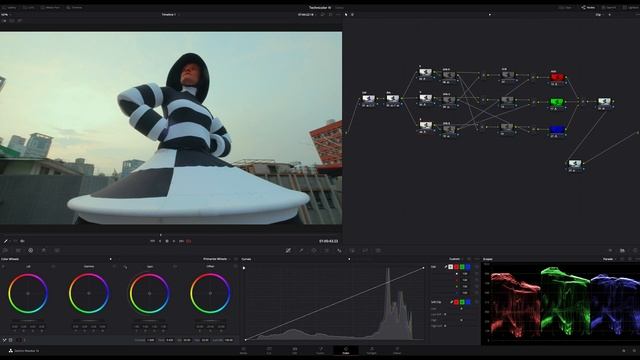
Task: Click stop in viewer transport
Action: 167,241
